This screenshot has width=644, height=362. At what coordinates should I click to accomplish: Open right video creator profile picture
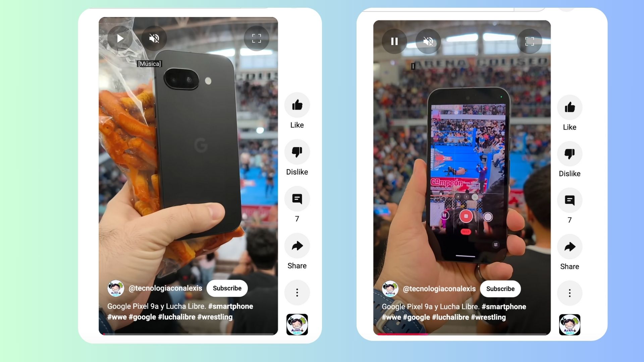(389, 288)
